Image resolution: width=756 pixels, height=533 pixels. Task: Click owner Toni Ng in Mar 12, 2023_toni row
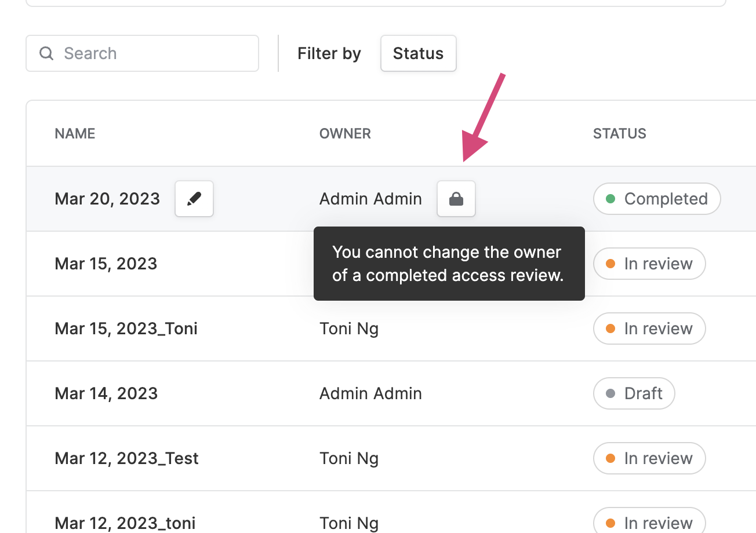[x=349, y=523]
